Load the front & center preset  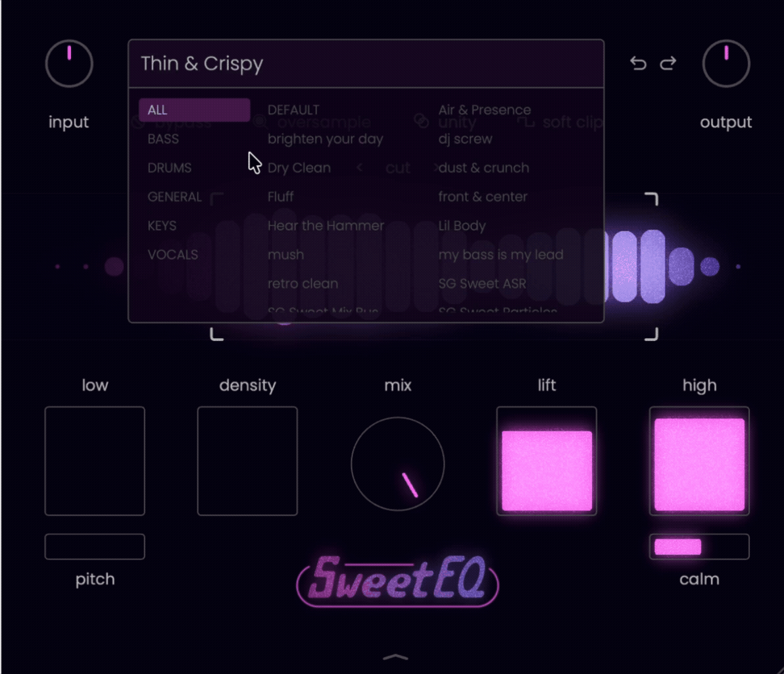(483, 197)
